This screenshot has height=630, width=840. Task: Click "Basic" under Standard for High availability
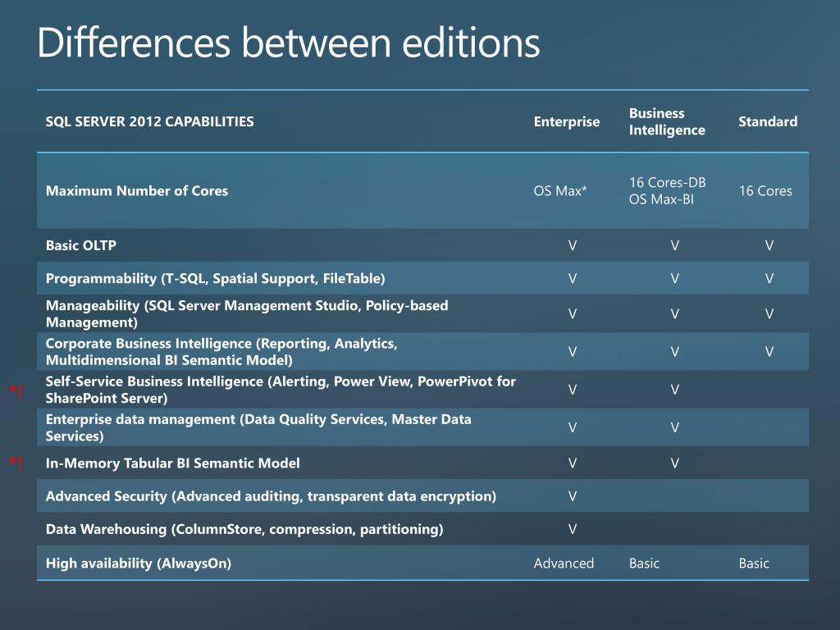pos(754,563)
